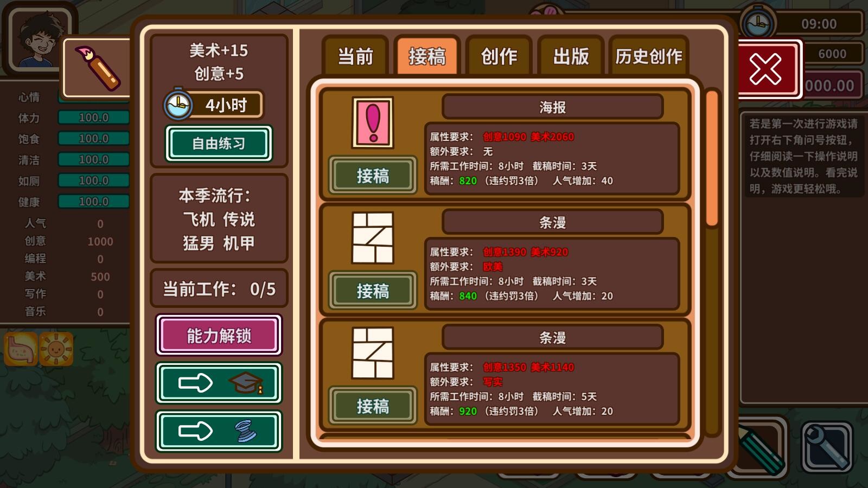Open the 历史创作 tab
This screenshot has height=488, width=868.
click(649, 56)
